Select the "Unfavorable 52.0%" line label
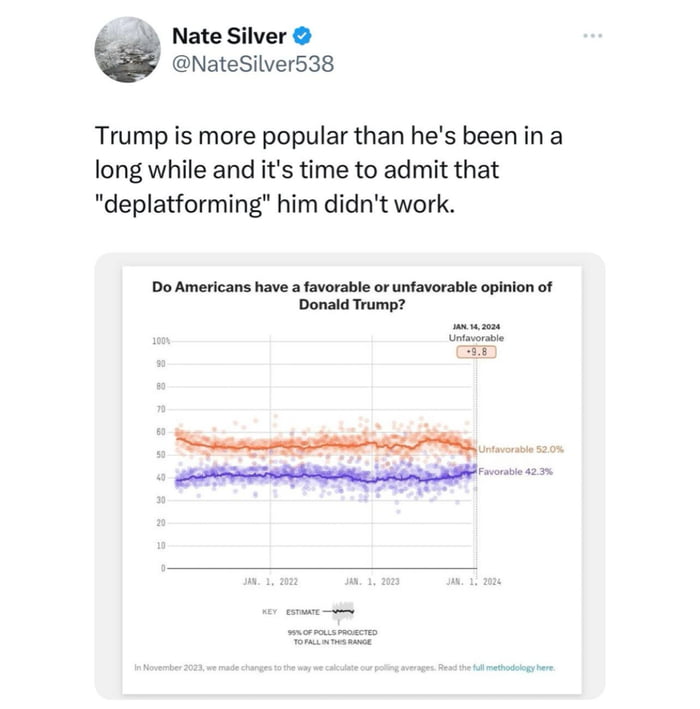 [514, 449]
